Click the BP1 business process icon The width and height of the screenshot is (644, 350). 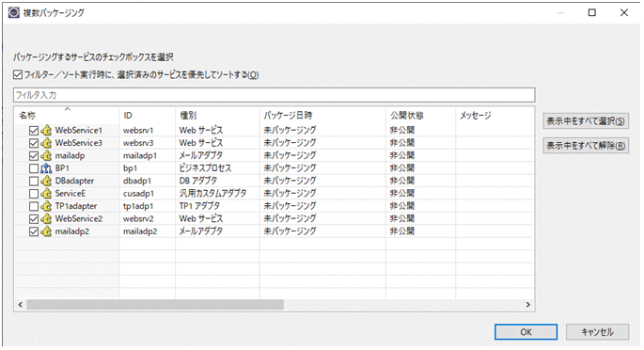[46, 168]
